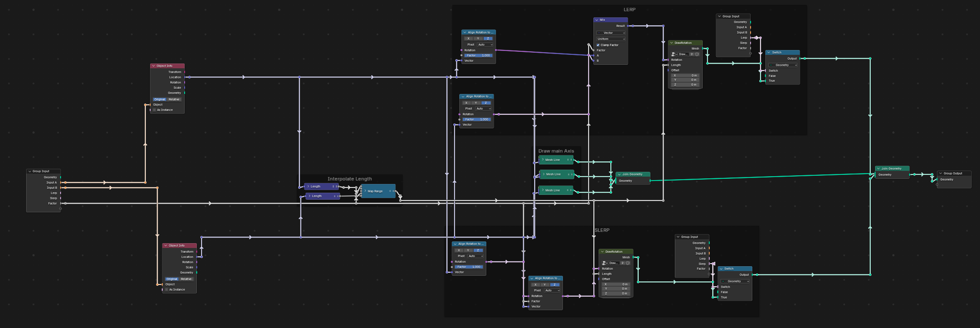Image resolution: width=980 pixels, height=328 pixels.
Task: Collapse the Mix node with its chevron
Action: pos(596,20)
